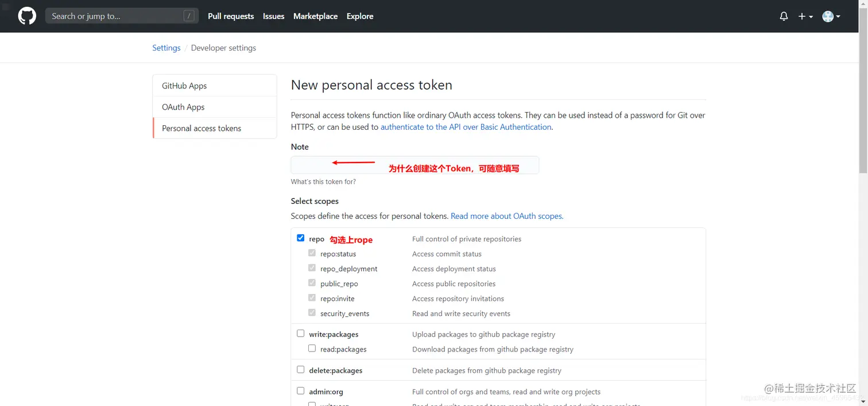868x406 pixels.
Task: Select GitHub Apps in the sidebar
Action: 184,86
